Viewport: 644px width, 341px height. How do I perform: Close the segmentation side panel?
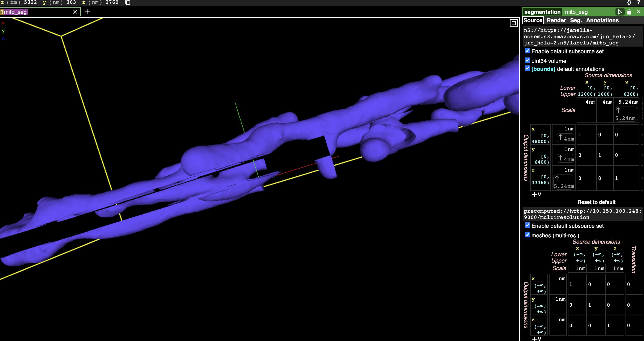pyautogui.click(x=639, y=12)
